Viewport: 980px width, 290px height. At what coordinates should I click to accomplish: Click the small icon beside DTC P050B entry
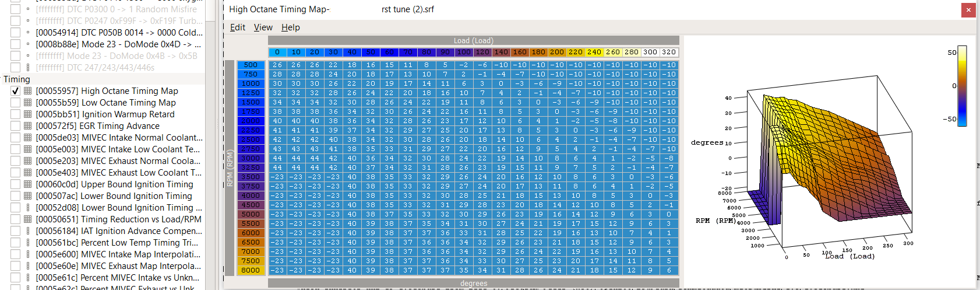tap(27, 33)
